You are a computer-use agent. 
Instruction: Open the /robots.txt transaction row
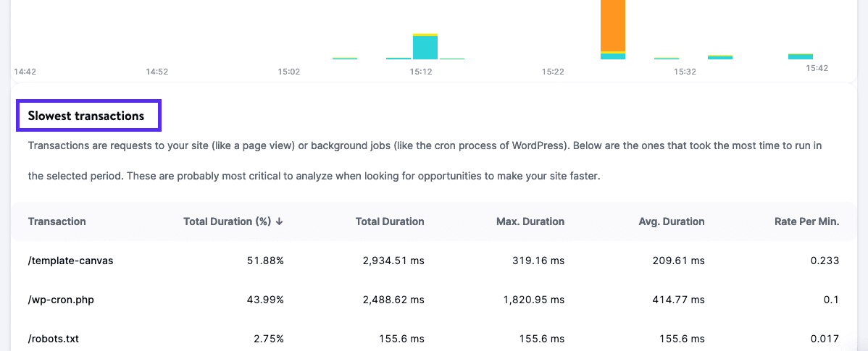click(x=55, y=339)
